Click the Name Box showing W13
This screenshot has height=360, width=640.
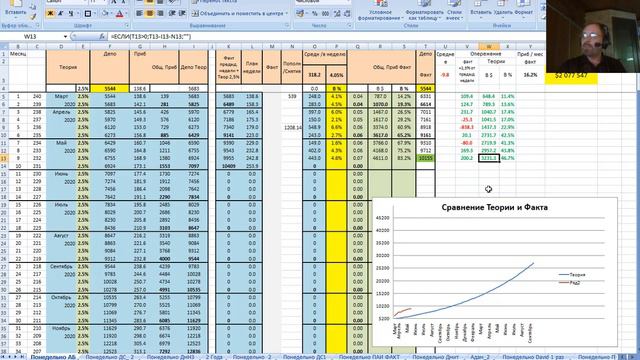(31, 37)
